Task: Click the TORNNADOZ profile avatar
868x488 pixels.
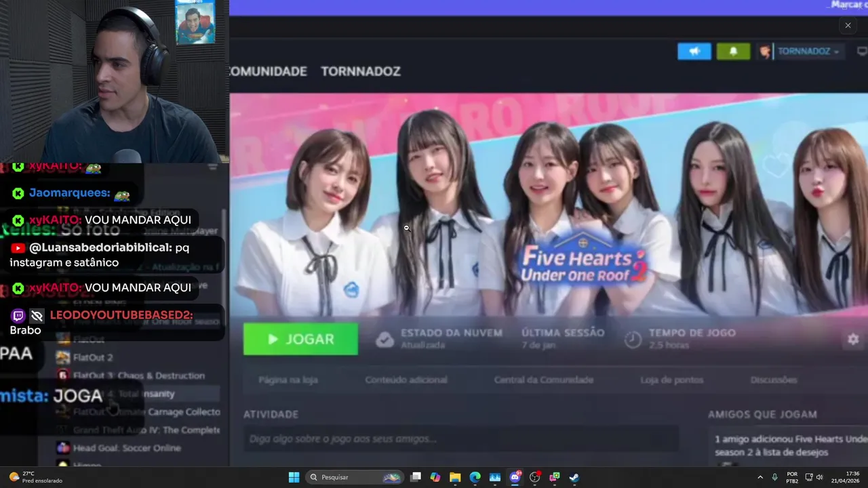Action: point(765,52)
